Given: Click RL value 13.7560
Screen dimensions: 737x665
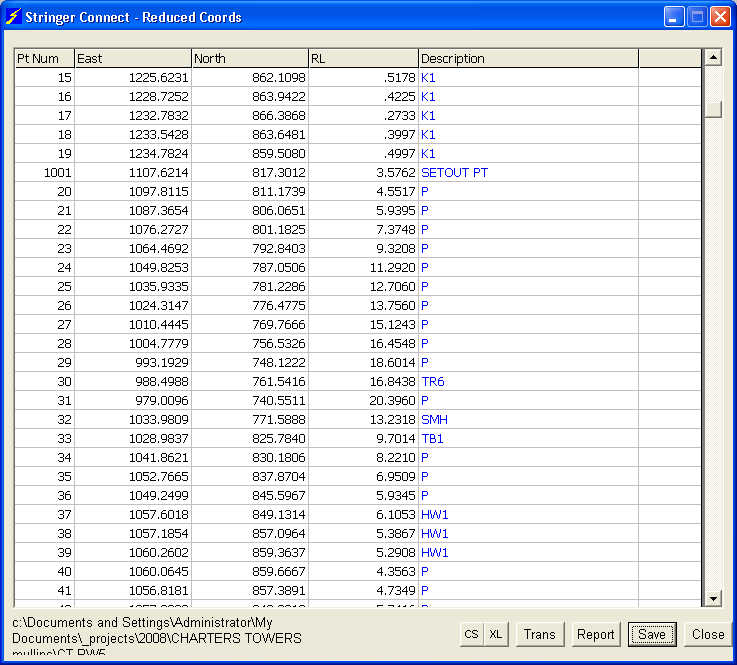Looking at the screenshot, I should (363, 305).
